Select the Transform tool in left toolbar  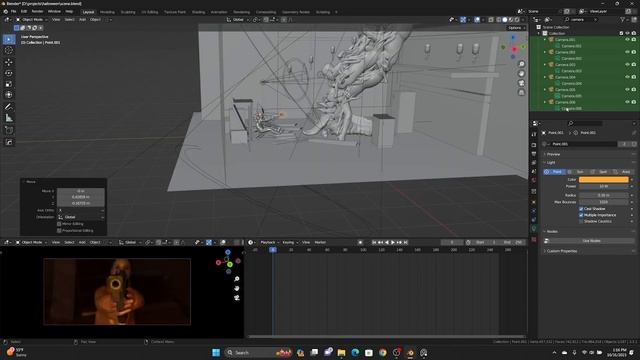(x=9, y=95)
